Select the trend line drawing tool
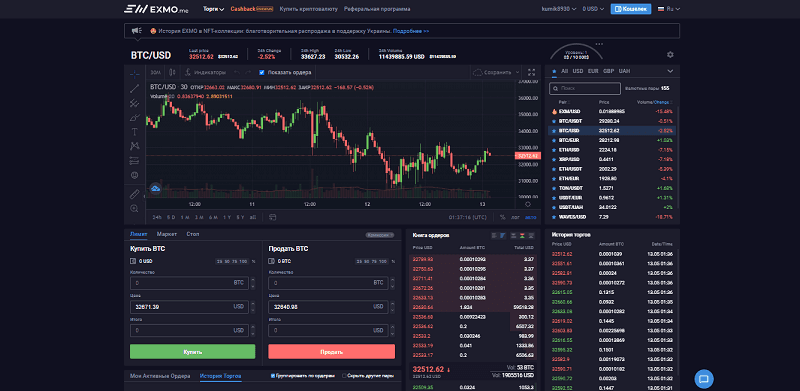This screenshot has height=391, width=800. 135,89
